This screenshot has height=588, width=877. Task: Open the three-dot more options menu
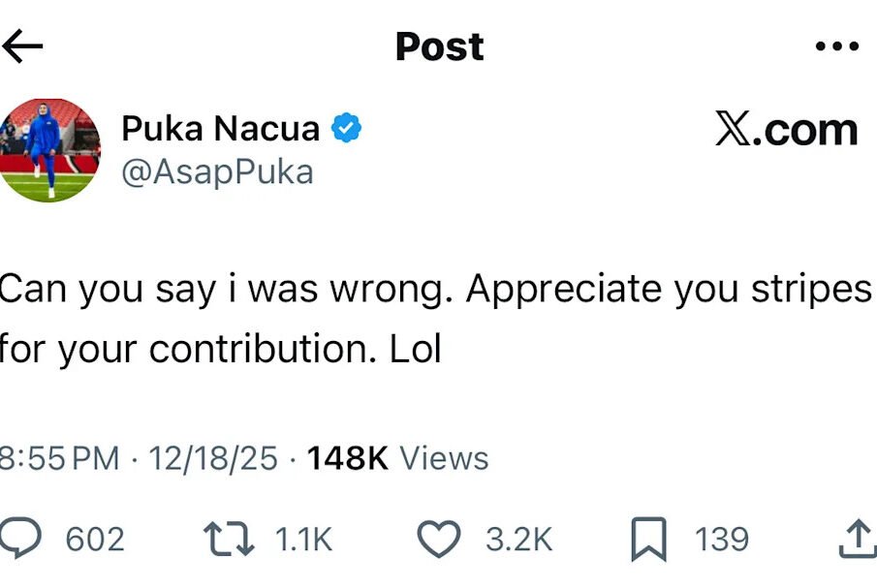coord(836,46)
